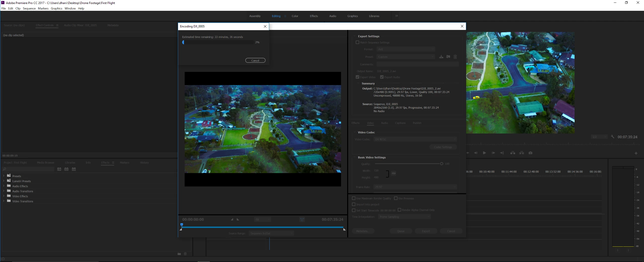This screenshot has height=262, width=644.
Task: Click the Program Monitor wrench settings icon
Action: pos(613,137)
